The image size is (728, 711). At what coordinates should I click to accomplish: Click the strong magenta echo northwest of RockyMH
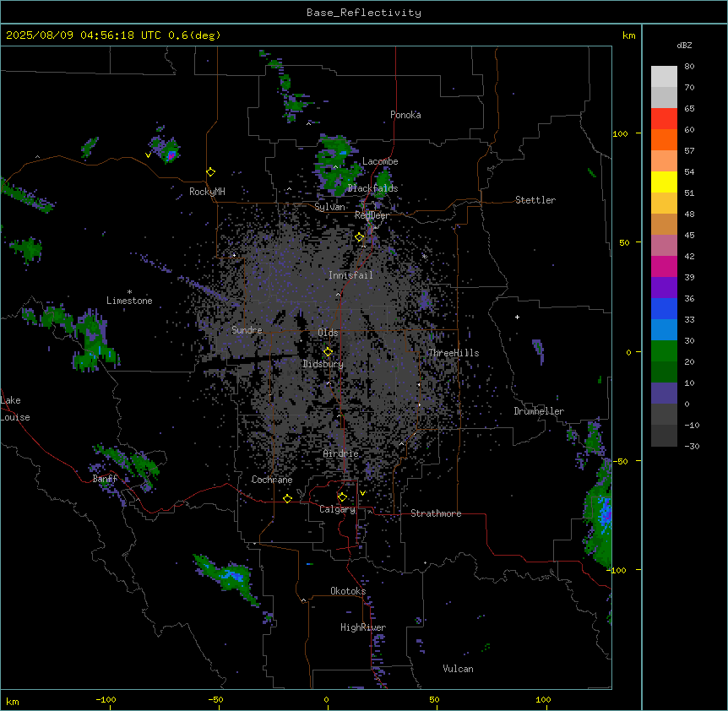[x=171, y=155]
